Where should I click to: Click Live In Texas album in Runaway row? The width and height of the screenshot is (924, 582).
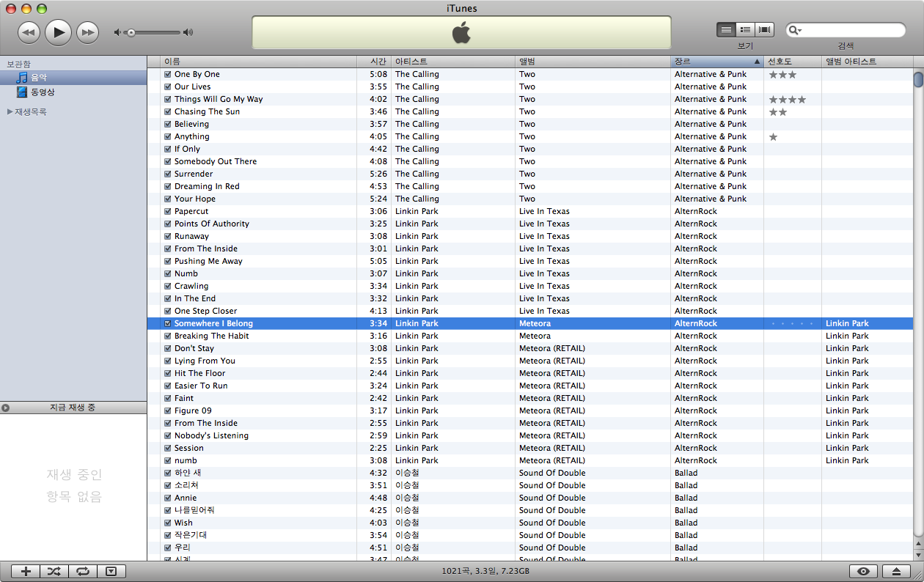[x=544, y=236]
